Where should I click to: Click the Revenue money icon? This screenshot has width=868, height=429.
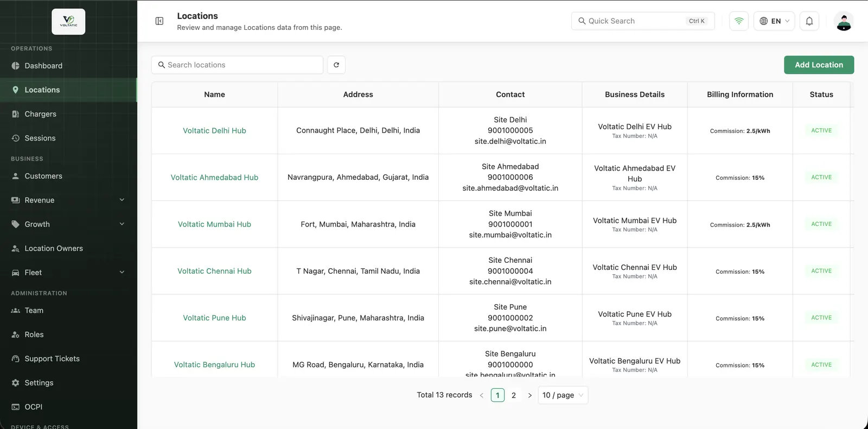pos(15,200)
